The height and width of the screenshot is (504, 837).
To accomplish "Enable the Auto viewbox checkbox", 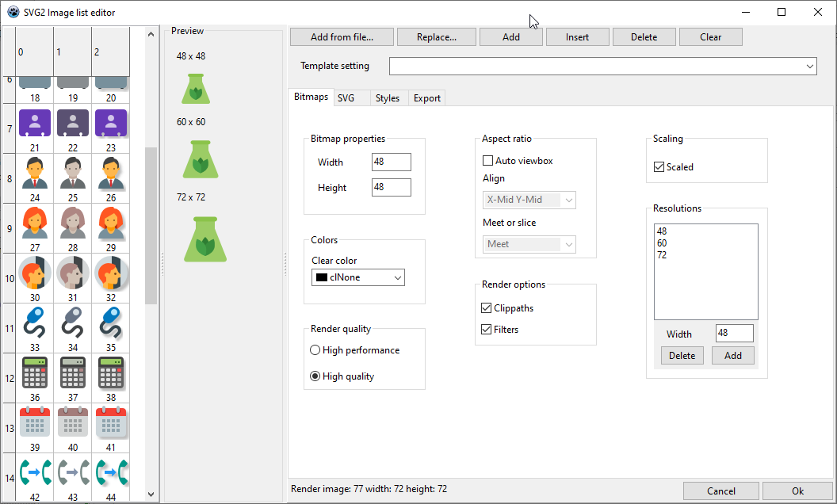I will click(x=487, y=161).
